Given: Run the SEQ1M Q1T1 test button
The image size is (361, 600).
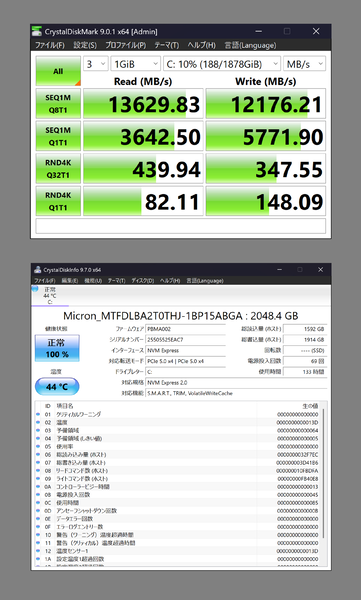Looking at the screenshot, I should coord(58,136).
